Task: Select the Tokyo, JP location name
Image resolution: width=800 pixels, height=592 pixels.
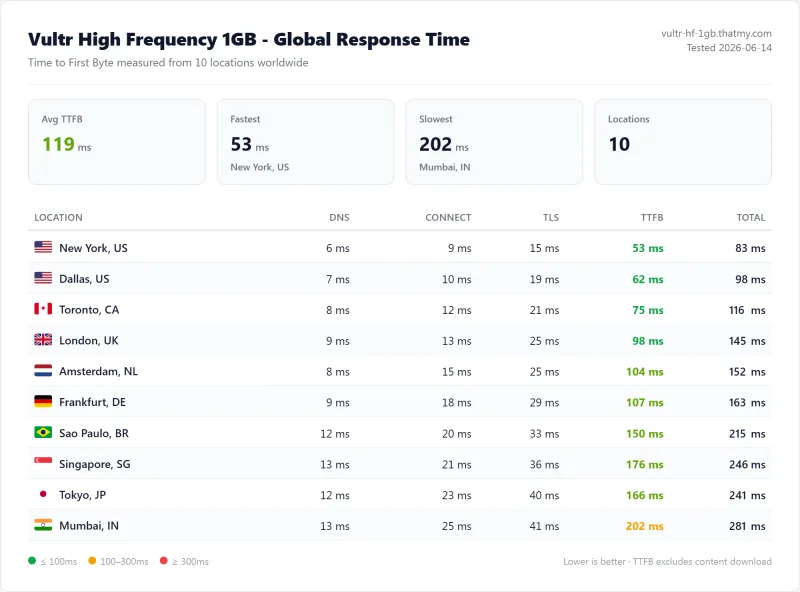Action: point(83,495)
